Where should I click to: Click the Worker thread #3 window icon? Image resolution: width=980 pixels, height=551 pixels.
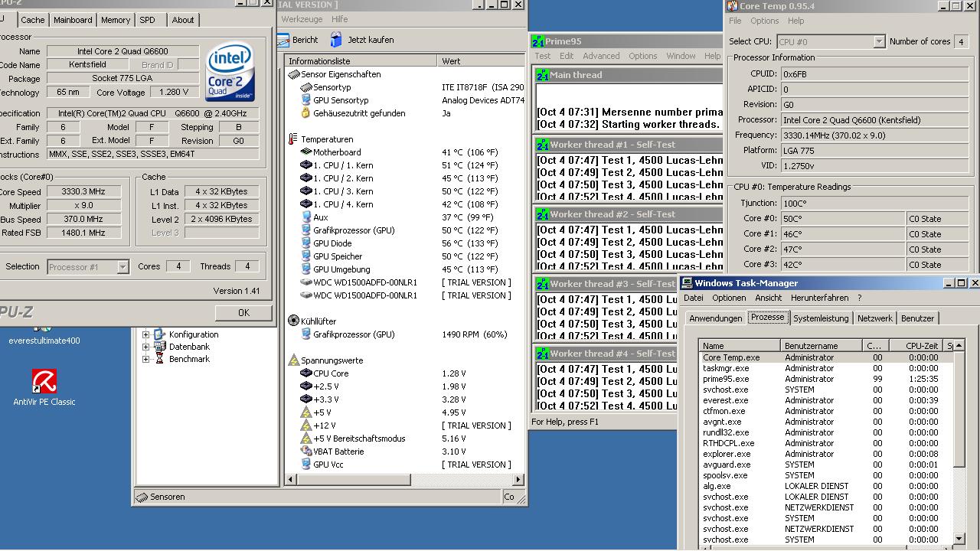coord(543,284)
